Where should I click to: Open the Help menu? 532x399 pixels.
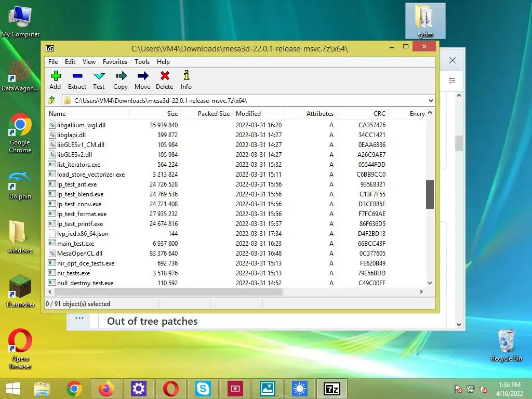[163, 62]
